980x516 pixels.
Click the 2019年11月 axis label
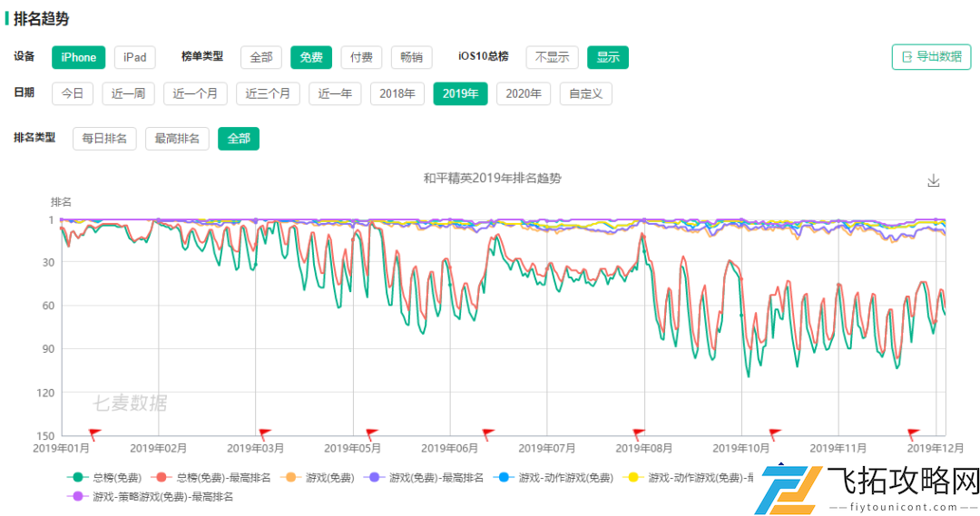pyautogui.click(x=838, y=449)
